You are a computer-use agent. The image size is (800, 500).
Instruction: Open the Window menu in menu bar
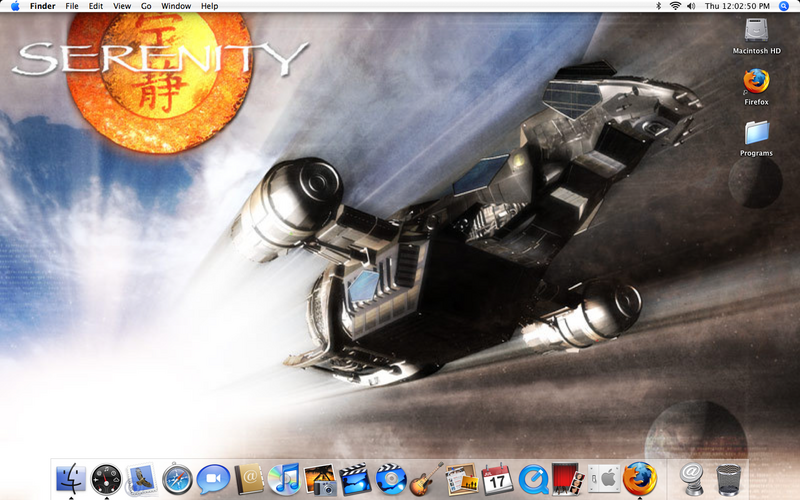176,6
